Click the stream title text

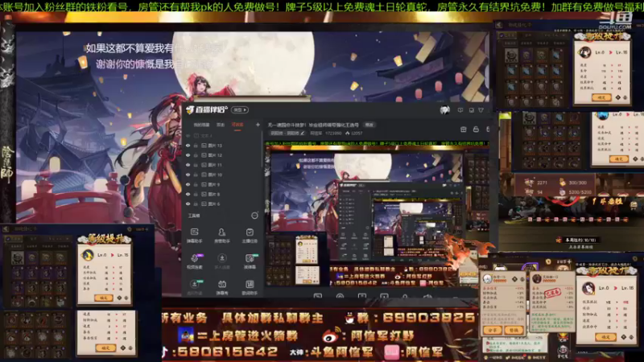pos(313,125)
